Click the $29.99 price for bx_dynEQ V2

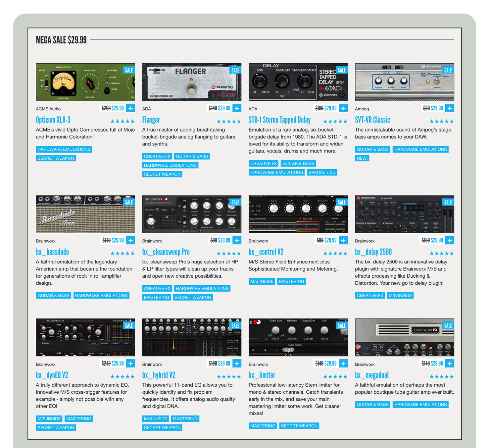pyautogui.click(x=118, y=364)
